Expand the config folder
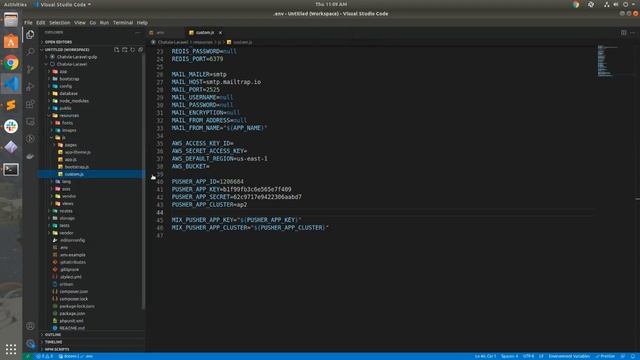This screenshot has height=360, width=640. click(65, 86)
